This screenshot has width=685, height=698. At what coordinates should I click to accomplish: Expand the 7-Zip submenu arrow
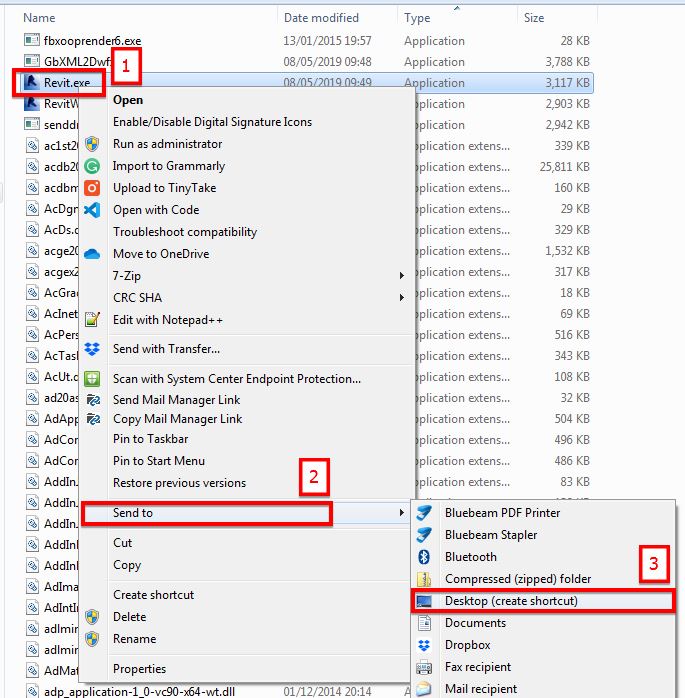401,276
